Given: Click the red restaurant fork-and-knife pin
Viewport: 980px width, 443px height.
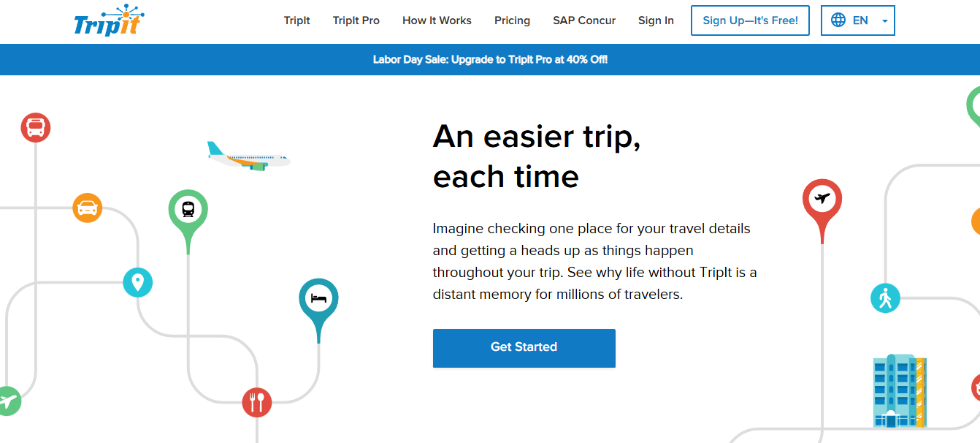Looking at the screenshot, I should click(x=256, y=401).
